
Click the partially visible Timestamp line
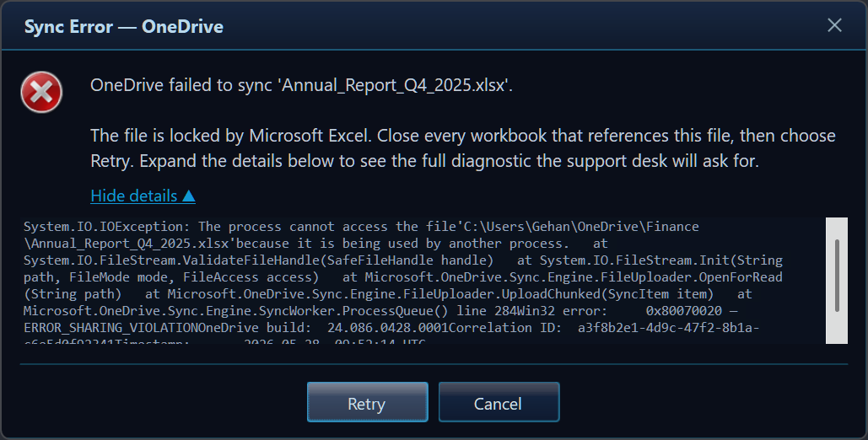224,341
